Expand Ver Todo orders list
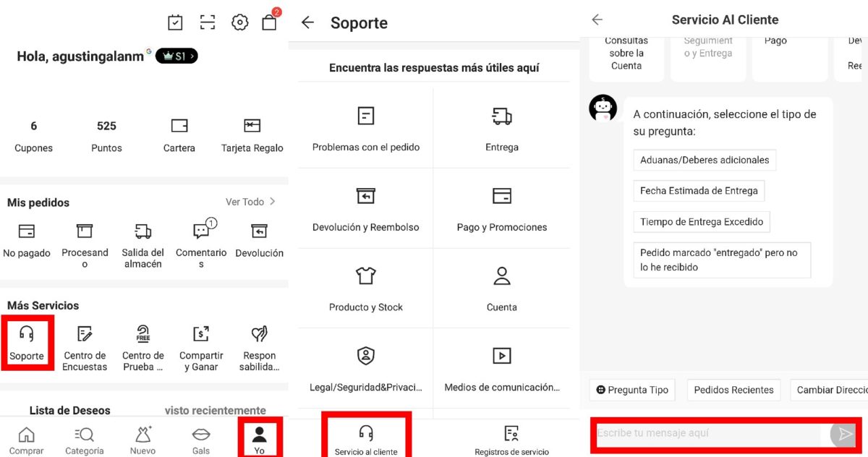Image resolution: width=868 pixels, height=457 pixels. (250, 202)
